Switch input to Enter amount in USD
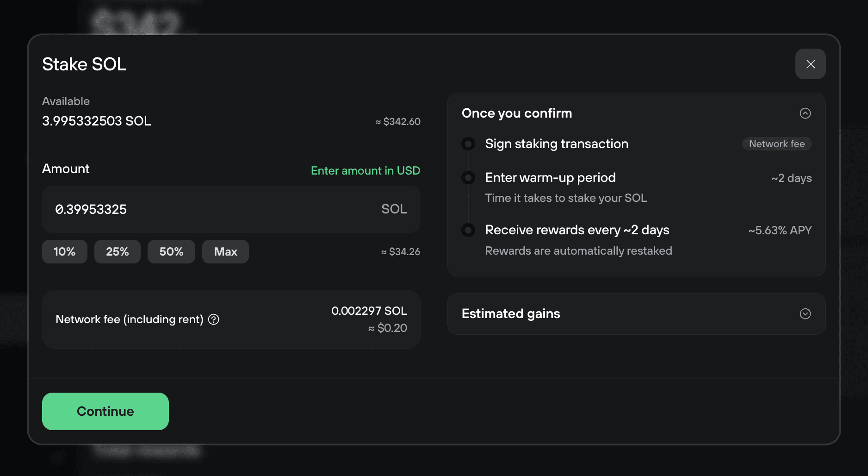Image resolution: width=868 pixels, height=476 pixels. (365, 170)
